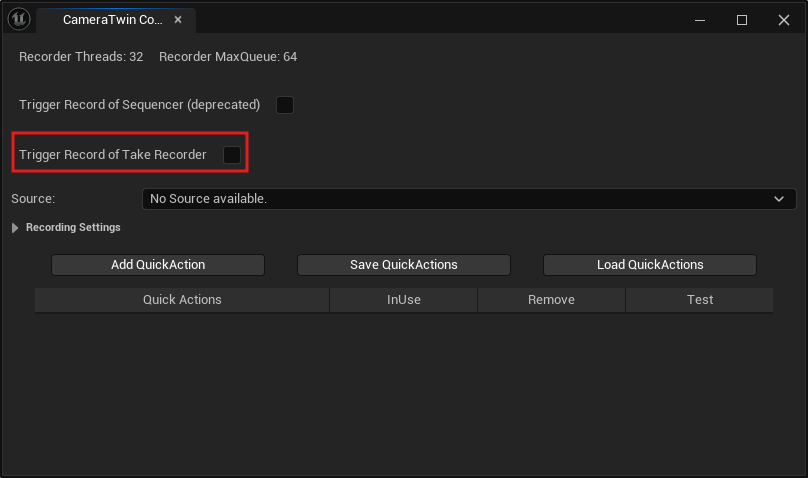Click the Unreal Engine logo icon
Viewport: 808px width, 478px height.
[18, 19]
